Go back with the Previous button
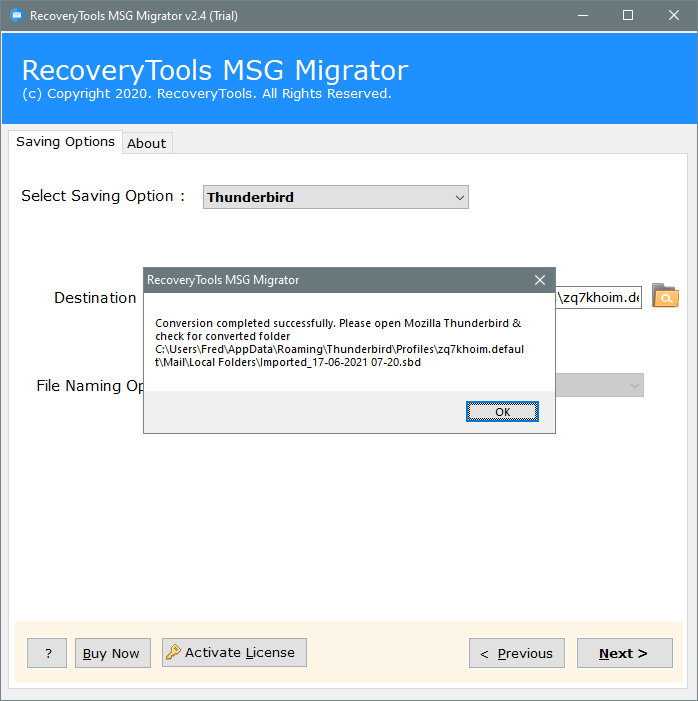Screen dimensions: 698x701 point(517,653)
